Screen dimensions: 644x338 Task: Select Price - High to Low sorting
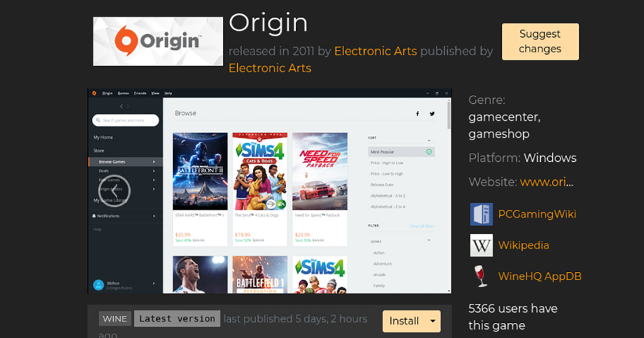pos(387,163)
